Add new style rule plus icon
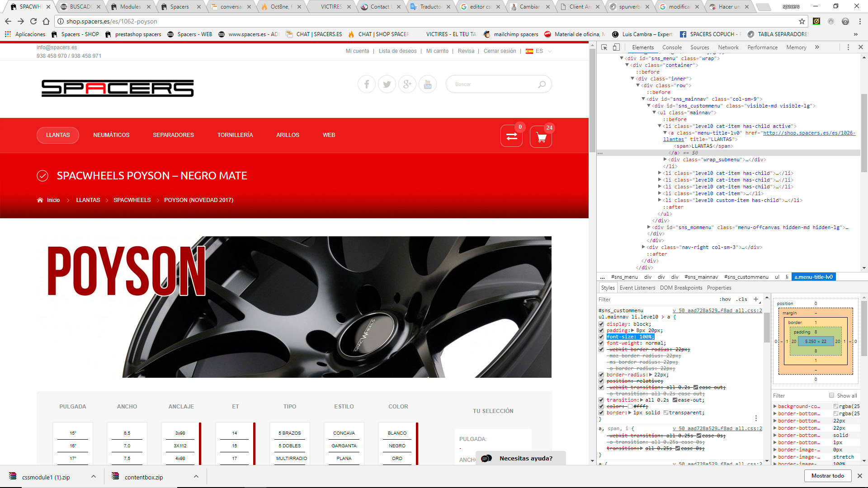Screen dimensions: 868x488 tap(756, 299)
